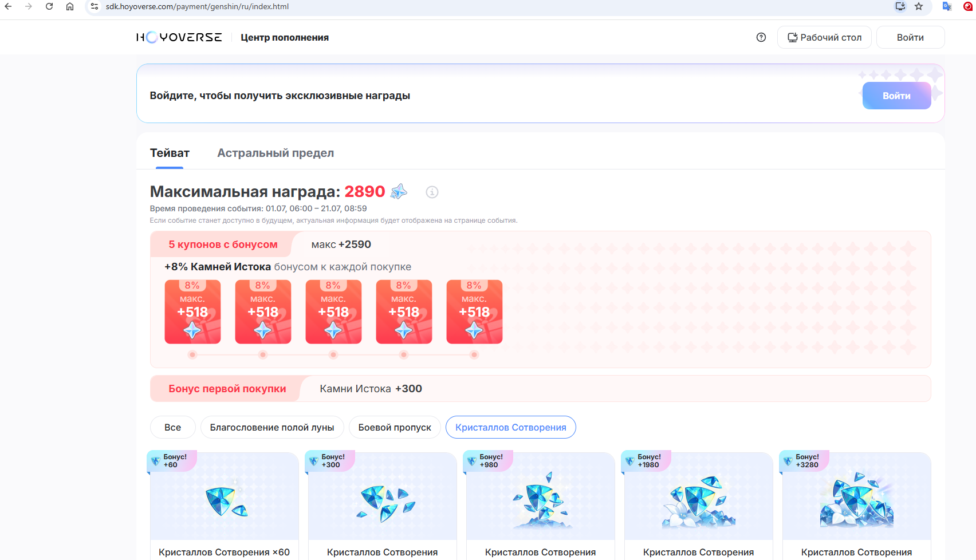Screen dimensions: 976x560
Task: Click 'Войдите, чтобы получить эксклюзивные награды' text
Action: click(280, 96)
